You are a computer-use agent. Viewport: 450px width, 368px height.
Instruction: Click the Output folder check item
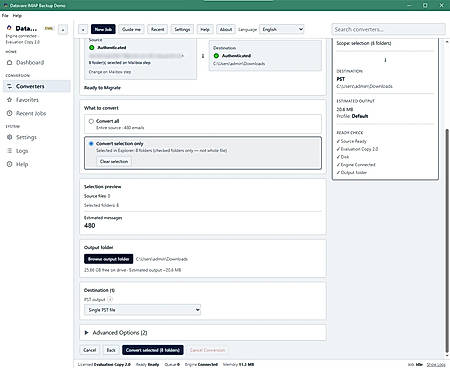click(352, 172)
